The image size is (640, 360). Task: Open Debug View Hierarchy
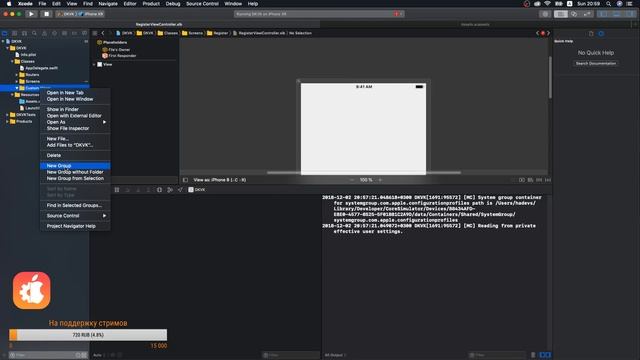click(x=159, y=190)
